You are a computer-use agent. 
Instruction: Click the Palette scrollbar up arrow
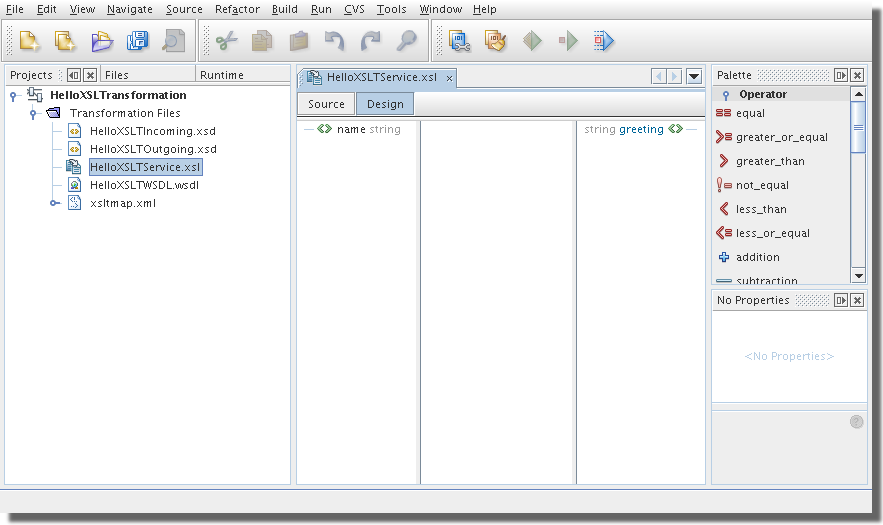click(x=858, y=94)
